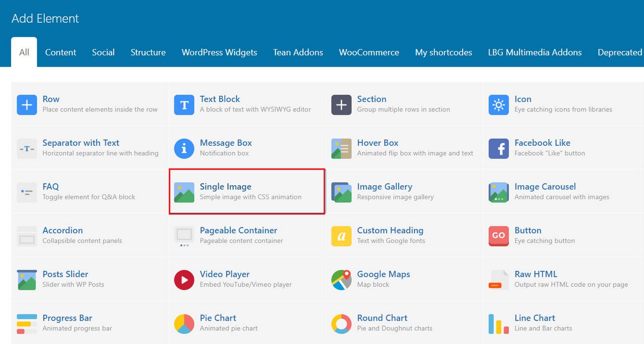Click the red GO Button icon
This screenshot has width=644, height=344.
(x=498, y=236)
